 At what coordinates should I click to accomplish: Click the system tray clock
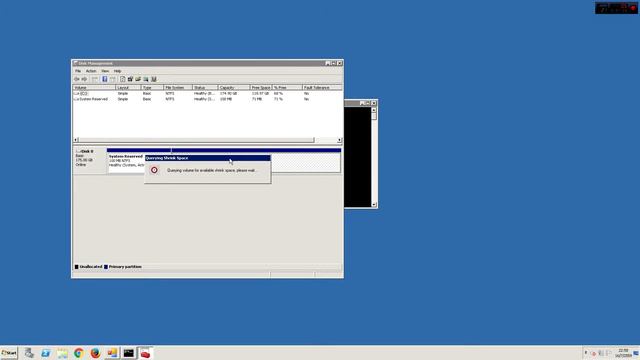tap(623, 353)
